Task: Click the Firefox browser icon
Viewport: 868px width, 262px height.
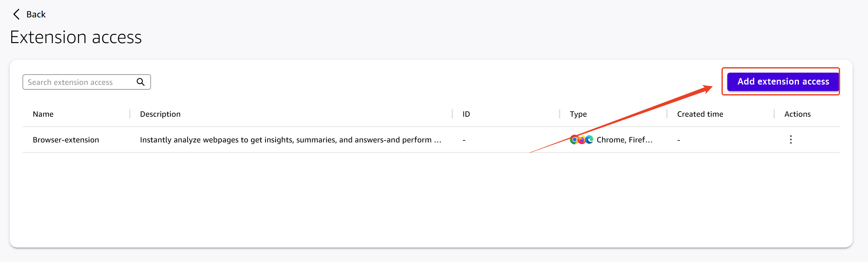Action: (581, 140)
